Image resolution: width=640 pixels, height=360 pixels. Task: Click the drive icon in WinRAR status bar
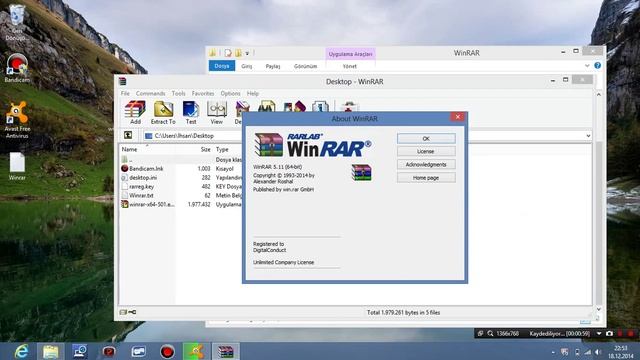(x=123, y=312)
